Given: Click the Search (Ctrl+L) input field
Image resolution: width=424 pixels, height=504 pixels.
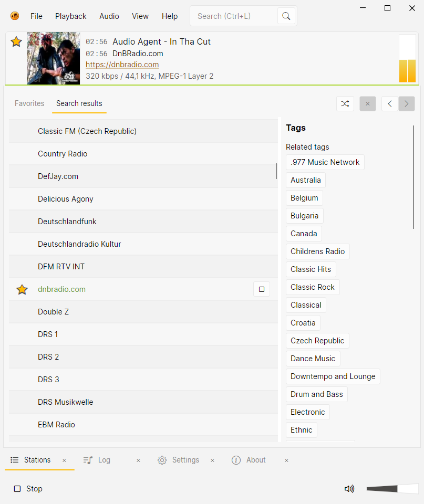Looking at the screenshot, I should (x=234, y=16).
